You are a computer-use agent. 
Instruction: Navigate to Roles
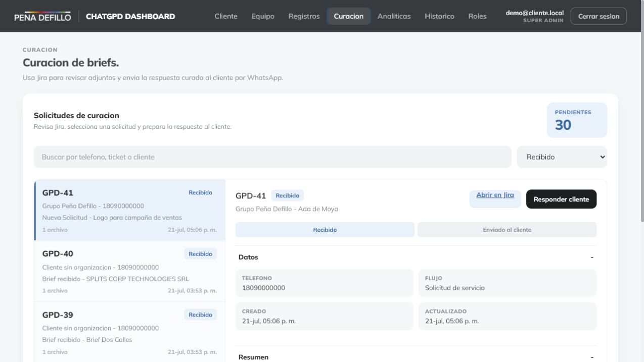[x=477, y=16]
